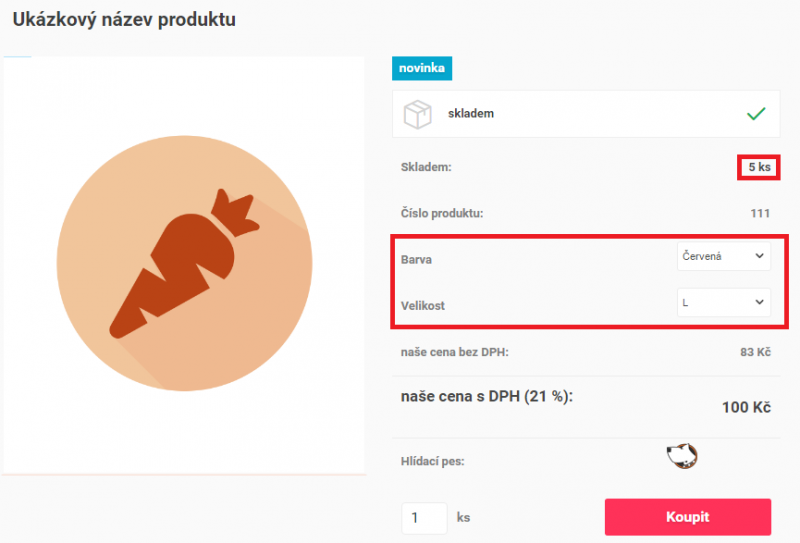Open the carrot product image
This screenshot has width=800, height=543.
(x=184, y=263)
